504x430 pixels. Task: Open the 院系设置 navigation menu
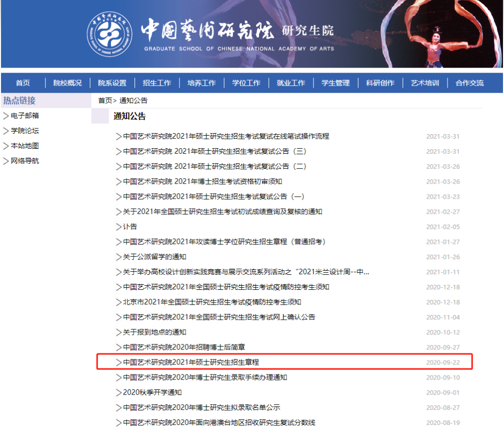click(x=112, y=83)
